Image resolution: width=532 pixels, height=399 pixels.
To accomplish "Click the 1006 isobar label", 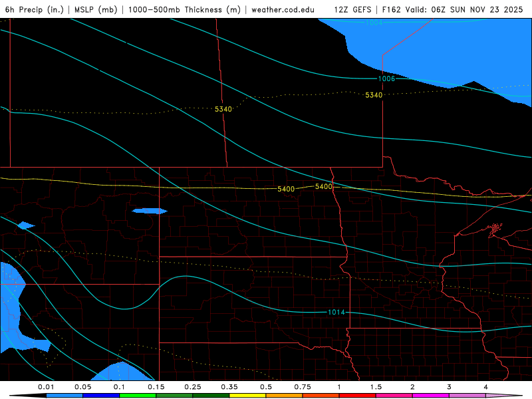I will [386, 78].
